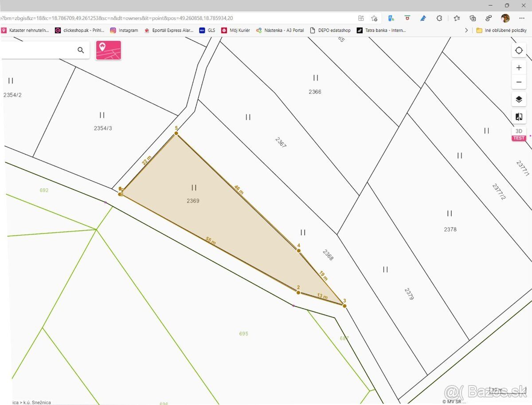Viewport: 532px width, 405px height.
Task: Zoom in with the plus button
Action: 519,68
